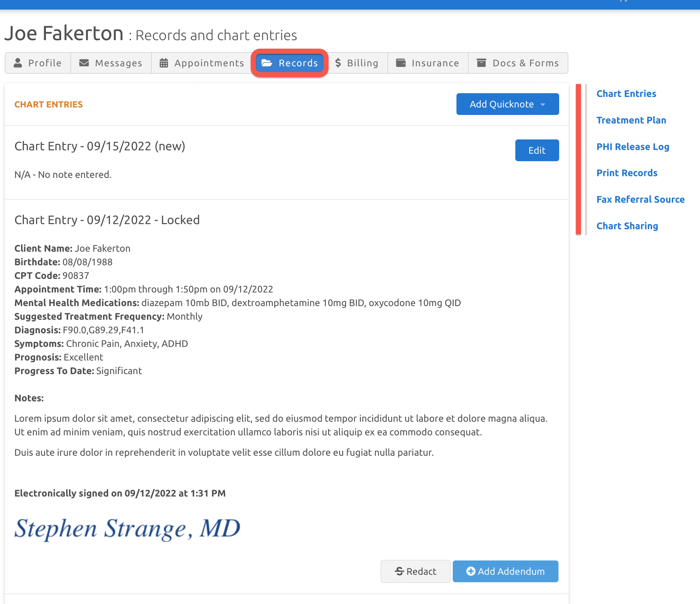Open the PHI Release Log link

(633, 147)
